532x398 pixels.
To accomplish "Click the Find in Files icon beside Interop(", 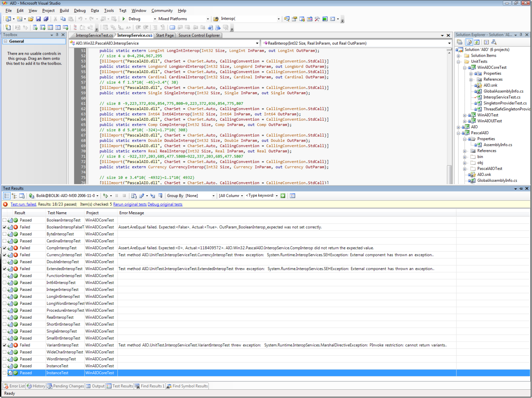I will [216, 19].
